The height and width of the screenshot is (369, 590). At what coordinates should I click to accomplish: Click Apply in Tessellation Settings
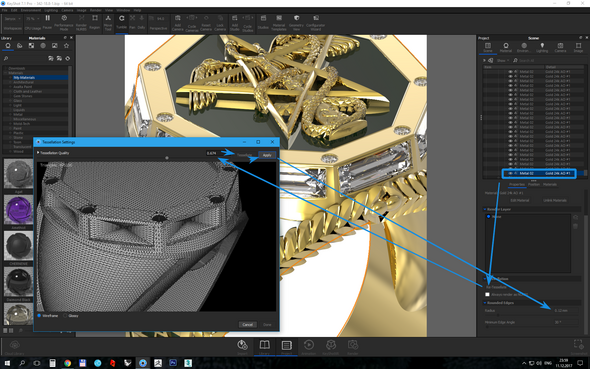267,155
